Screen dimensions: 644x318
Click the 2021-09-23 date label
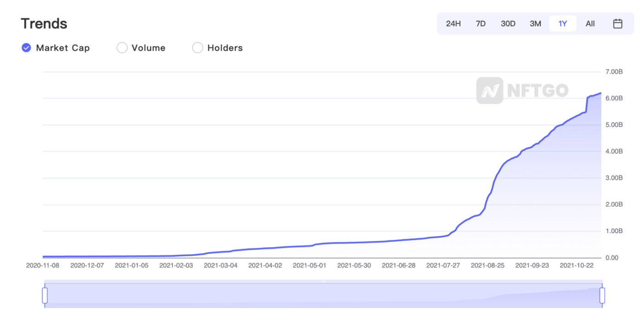532,266
